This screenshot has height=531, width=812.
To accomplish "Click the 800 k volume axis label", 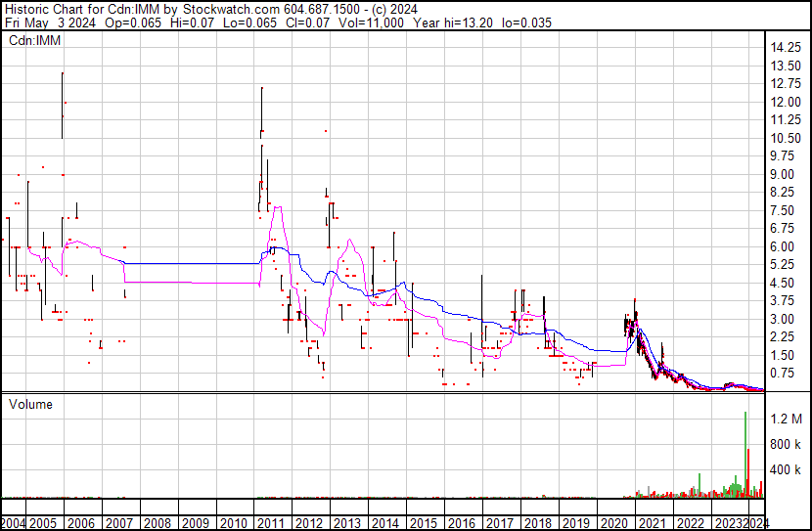I will [x=787, y=445].
